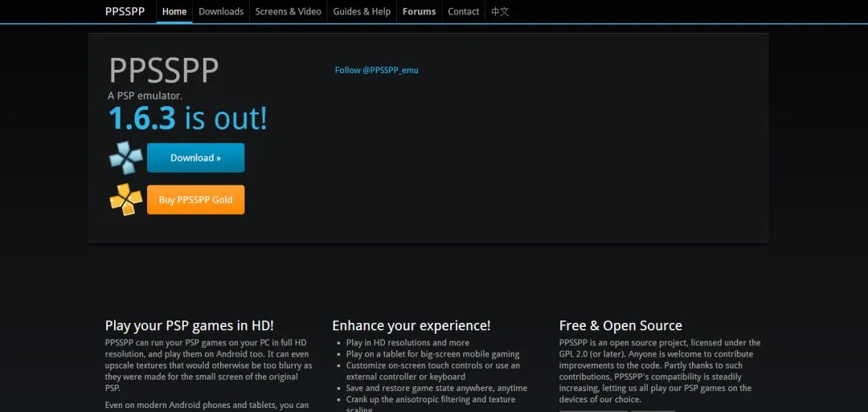Open Screens & Video section

[288, 11]
